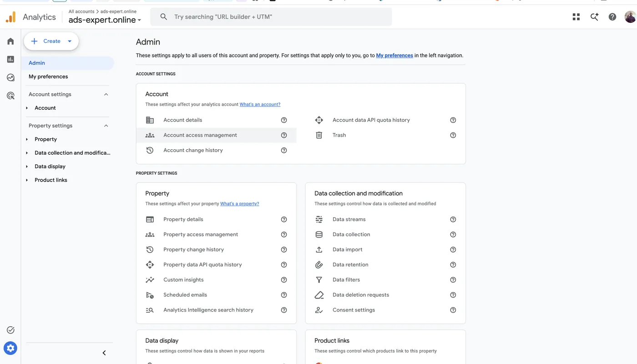Expand the Property tree item in sidebar
The width and height of the screenshot is (637, 364).
point(27,139)
